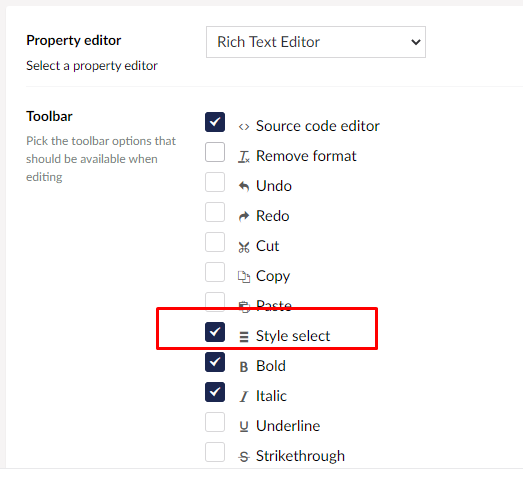
Task: Click the Source code editor brackets icon
Action: click(244, 127)
